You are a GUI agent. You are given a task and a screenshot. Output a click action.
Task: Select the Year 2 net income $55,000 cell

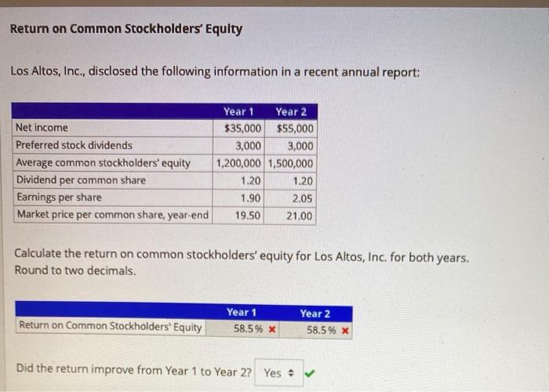click(x=291, y=129)
